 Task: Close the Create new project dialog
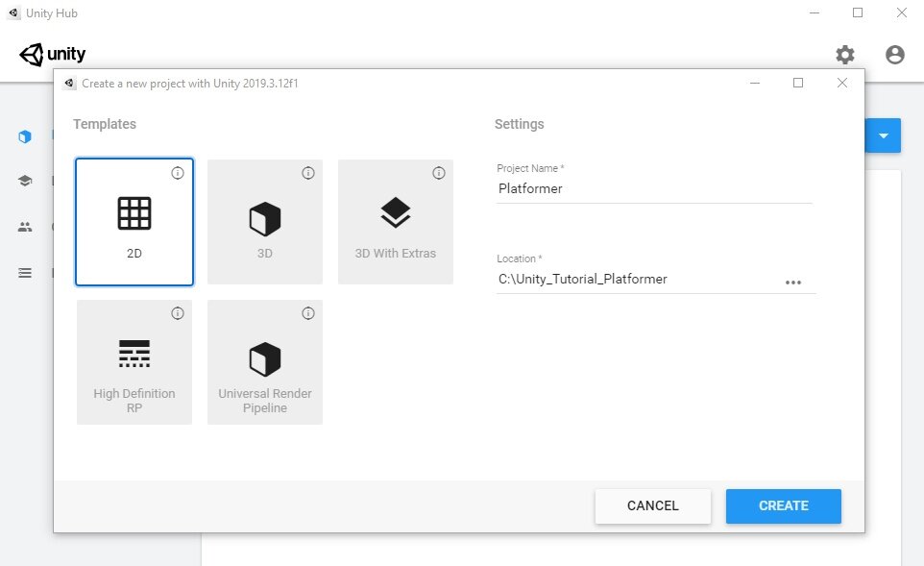pos(842,84)
